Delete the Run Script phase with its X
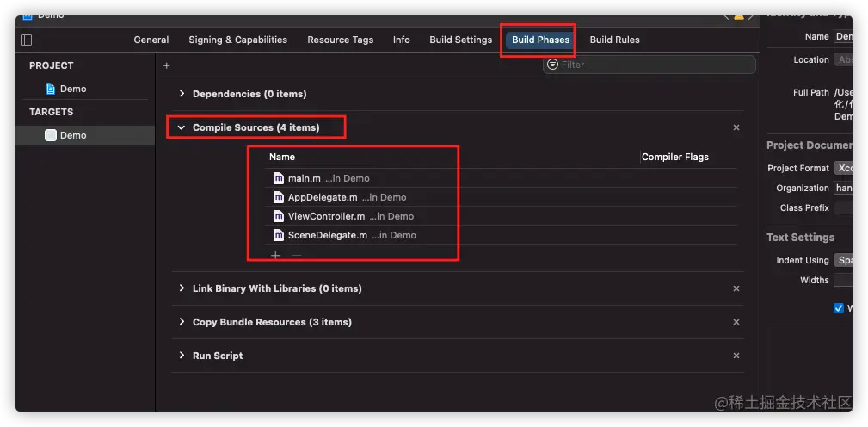Viewport: 868px width, 427px height. [736, 356]
